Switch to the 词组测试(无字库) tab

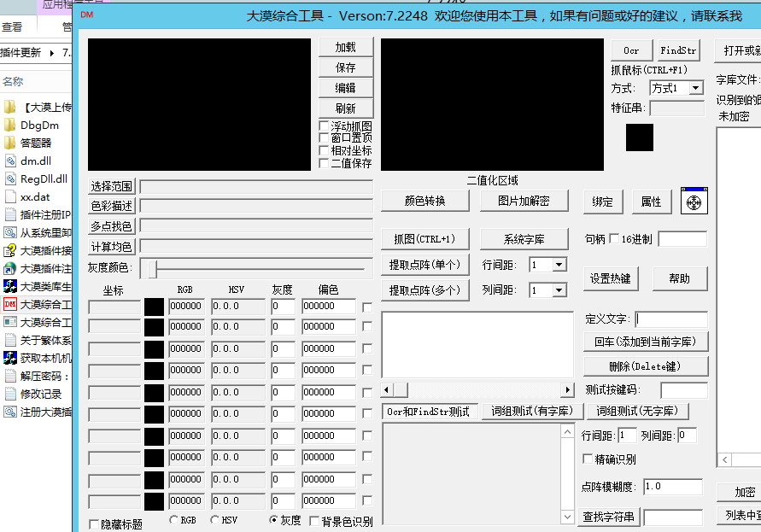click(x=637, y=411)
